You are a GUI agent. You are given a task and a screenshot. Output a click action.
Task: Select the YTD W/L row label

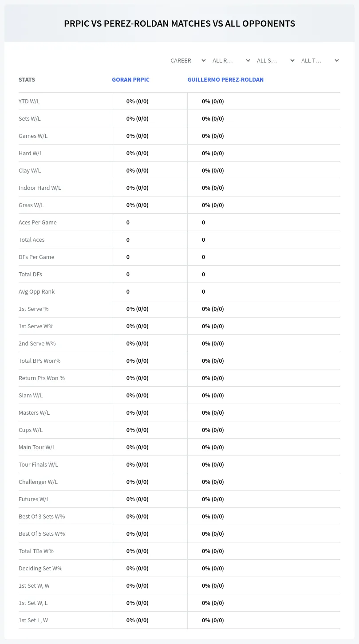[29, 101]
